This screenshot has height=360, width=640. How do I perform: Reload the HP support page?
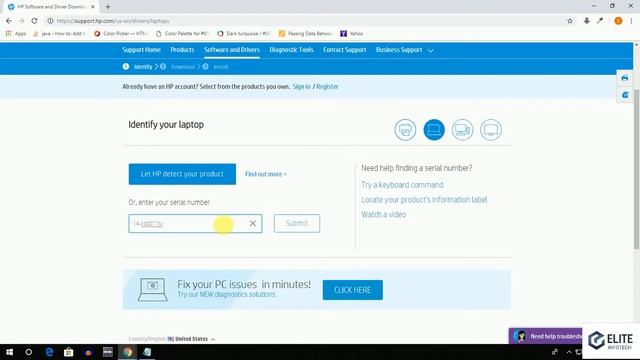(34, 21)
